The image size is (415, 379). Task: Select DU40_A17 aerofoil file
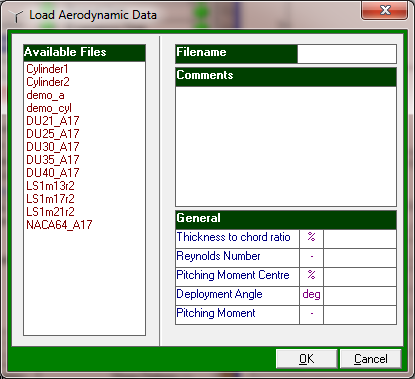[53, 173]
